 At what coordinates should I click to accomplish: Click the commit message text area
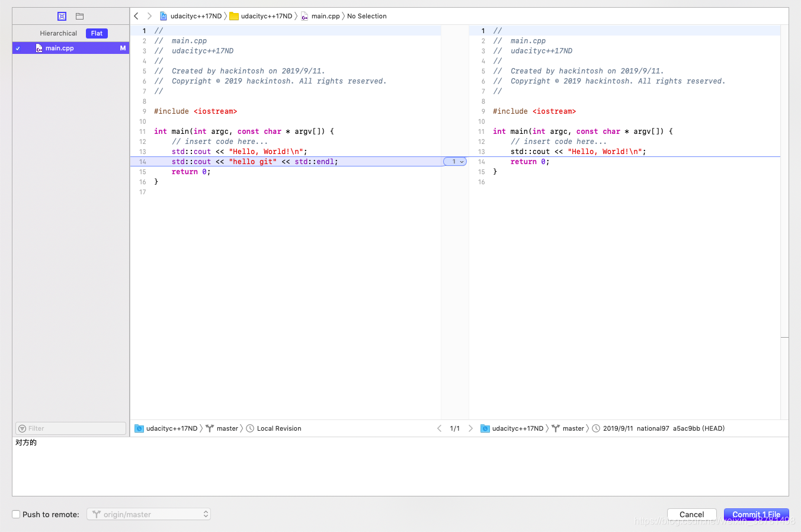tap(400, 467)
